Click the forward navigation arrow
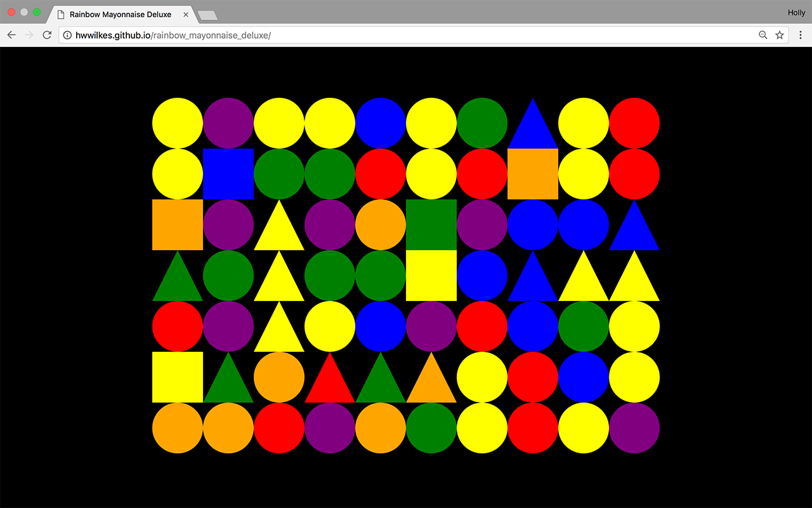The width and height of the screenshot is (812, 508). (29, 35)
